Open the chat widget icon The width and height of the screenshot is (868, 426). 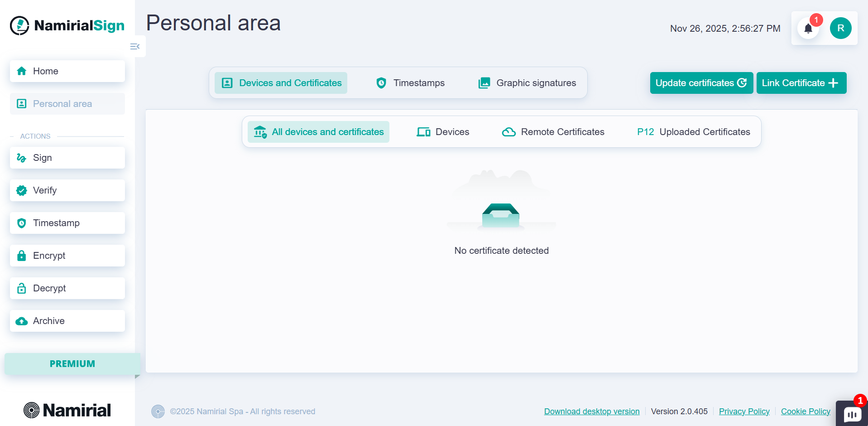point(852,414)
